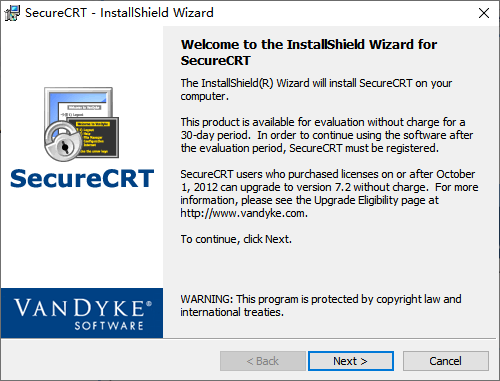Viewport: 500px width, 381px height.
Task: Cancel the SecureCRT installation
Action: 446,361
